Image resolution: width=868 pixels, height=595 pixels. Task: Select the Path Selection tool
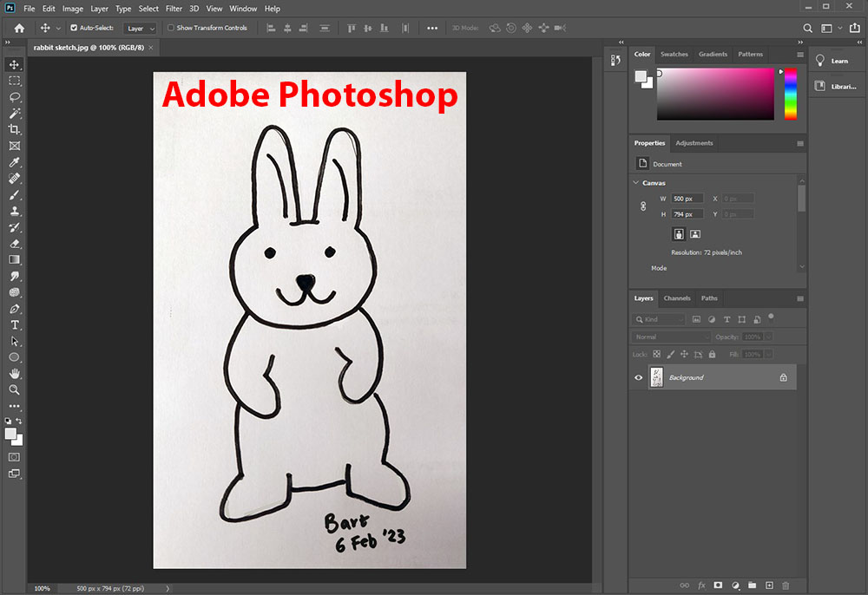pos(15,341)
